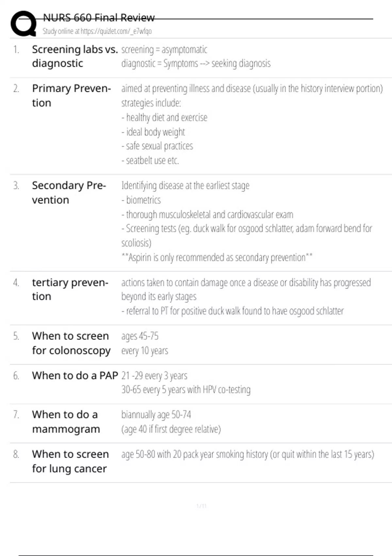Select the 'Screening labs vs. diagnostic' term
This screenshot has height=556, width=392.
[x=74, y=56]
